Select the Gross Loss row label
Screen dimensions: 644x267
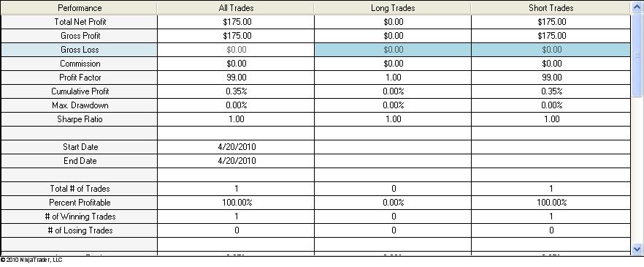pos(80,50)
